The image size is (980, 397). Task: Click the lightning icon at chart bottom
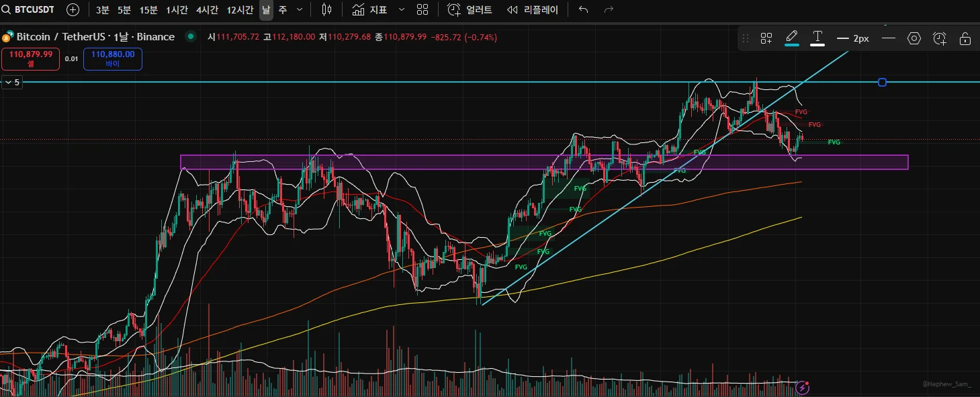point(803,387)
